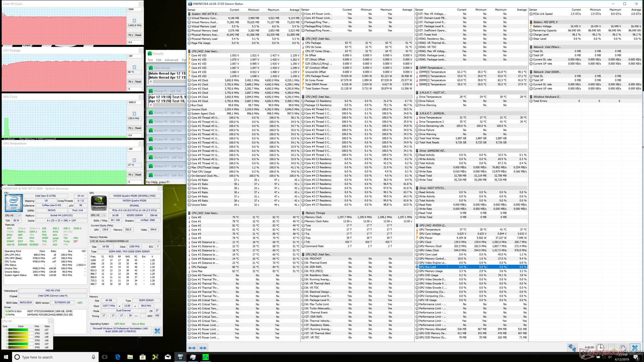Select the System: MSI WT75 sensor group
The image size is (644, 362).
[x=243, y=14]
